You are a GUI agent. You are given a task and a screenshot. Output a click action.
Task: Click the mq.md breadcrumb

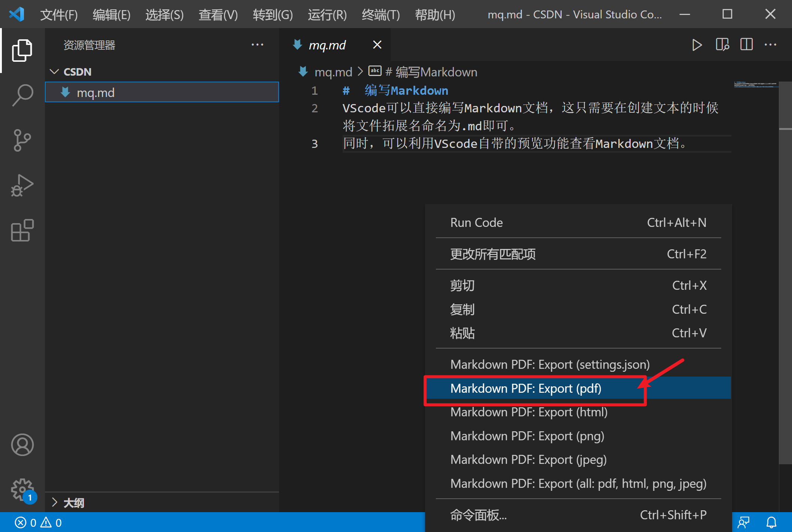(333, 72)
